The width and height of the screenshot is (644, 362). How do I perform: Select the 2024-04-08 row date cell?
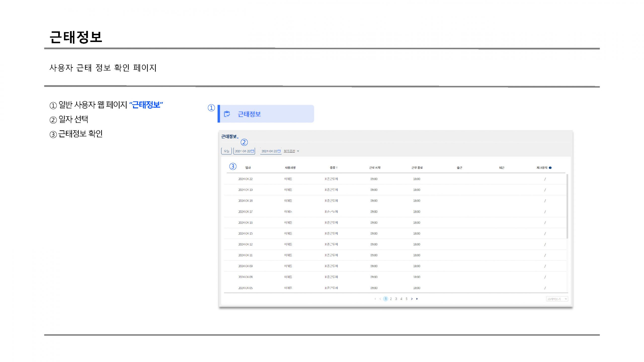coord(245,277)
